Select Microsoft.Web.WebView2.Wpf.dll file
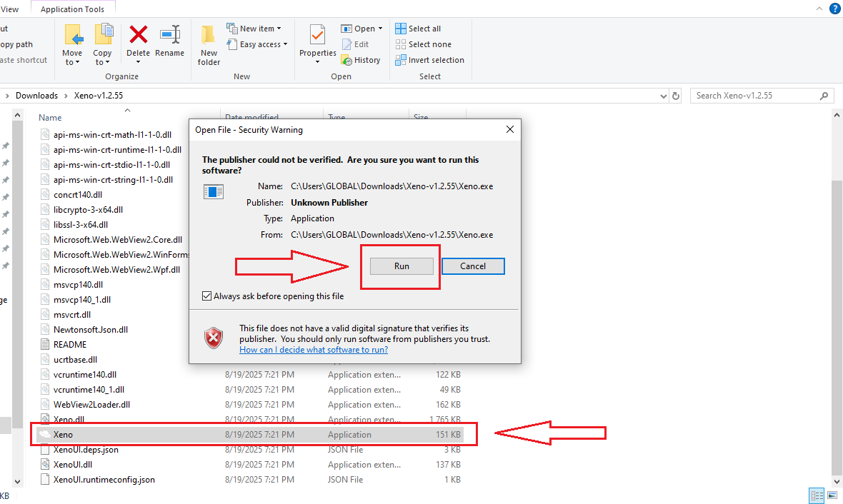 click(116, 270)
